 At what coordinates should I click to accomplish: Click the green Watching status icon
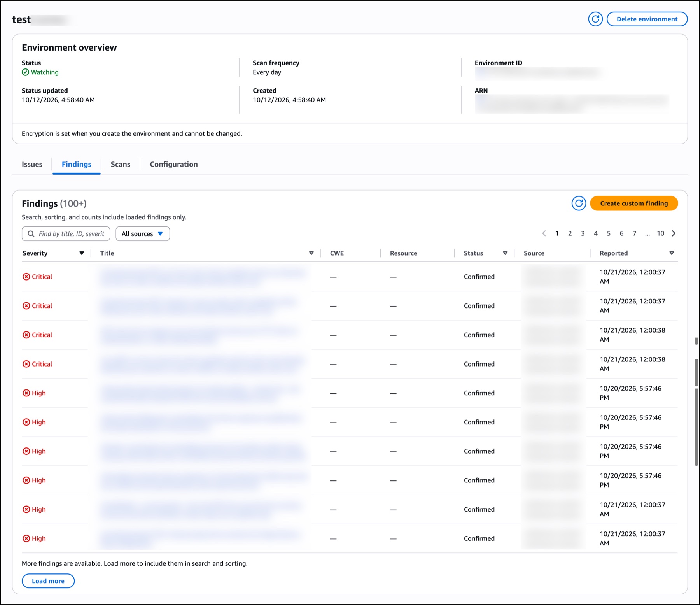click(x=25, y=72)
